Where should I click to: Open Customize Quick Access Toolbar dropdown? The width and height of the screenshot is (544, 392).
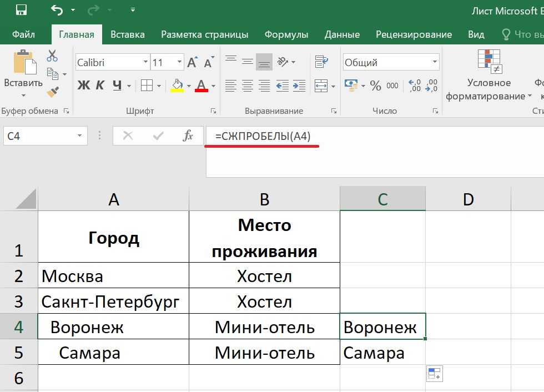(x=133, y=10)
